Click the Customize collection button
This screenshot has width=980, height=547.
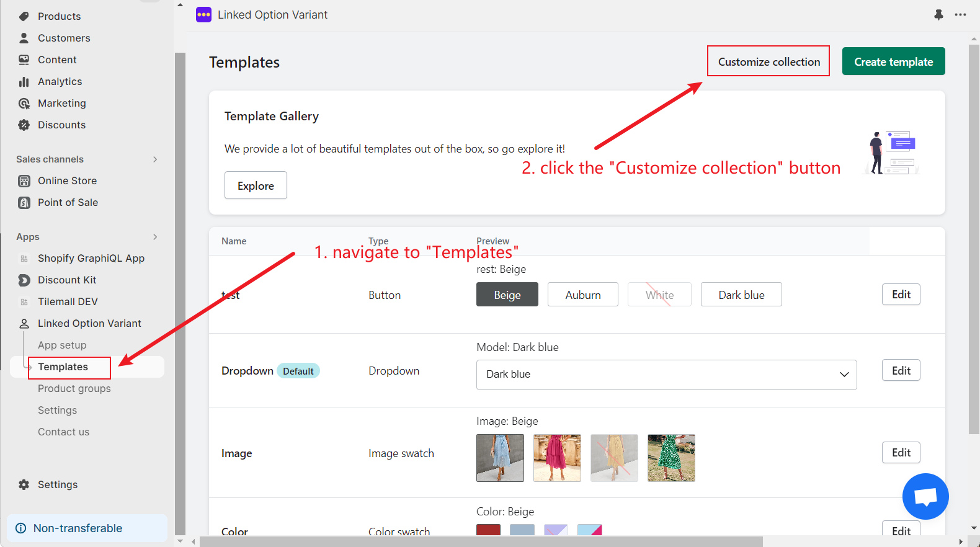coord(768,62)
